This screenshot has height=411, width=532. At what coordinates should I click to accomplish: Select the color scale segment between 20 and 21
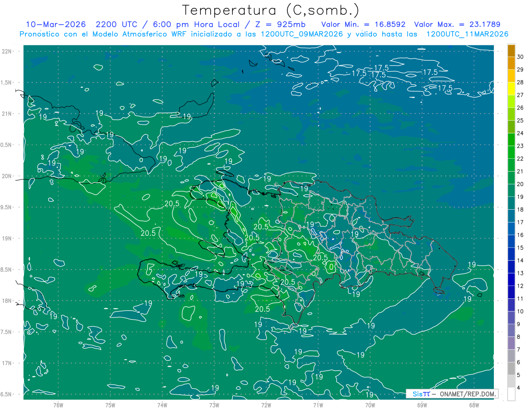click(512, 178)
